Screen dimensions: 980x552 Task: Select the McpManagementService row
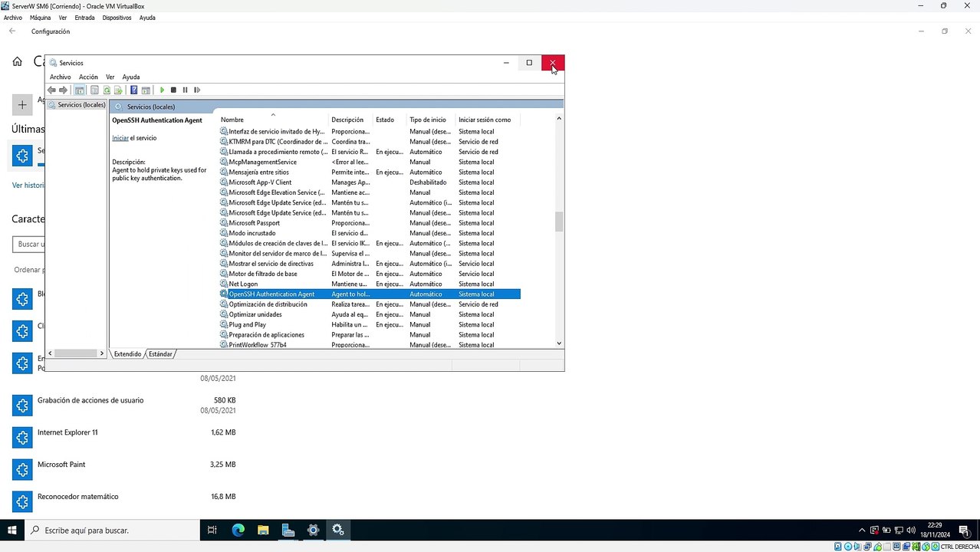point(370,162)
